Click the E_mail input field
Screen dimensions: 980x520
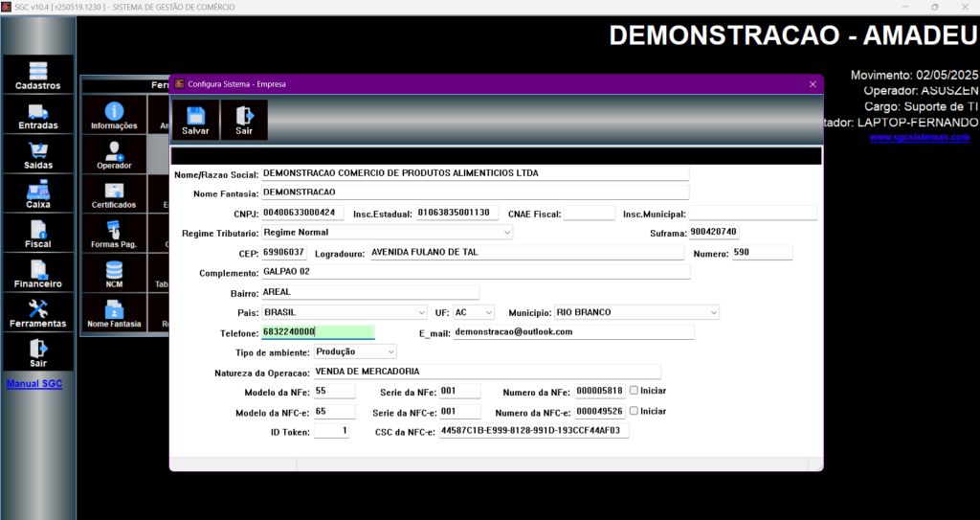click(573, 332)
